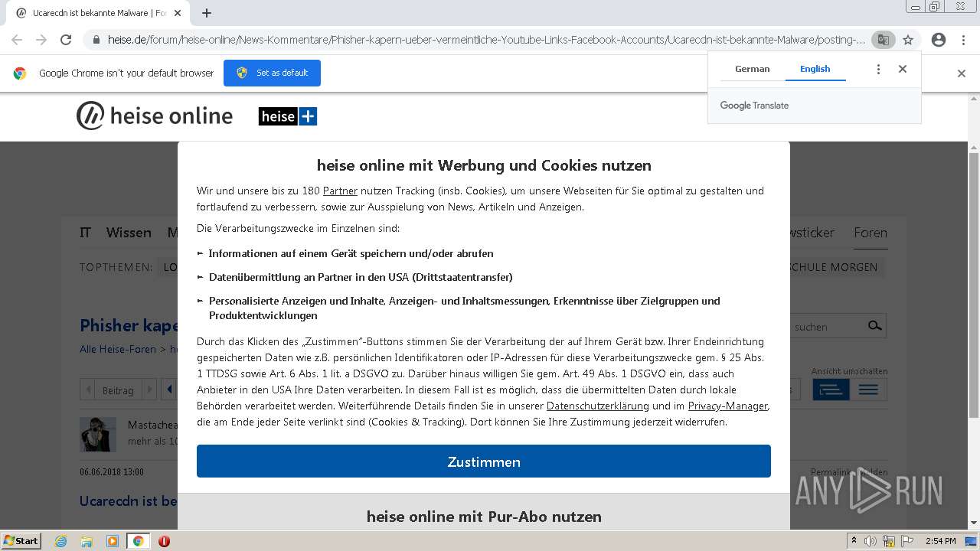Image resolution: width=980 pixels, height=551 pixels.
Task: Click the volume tray icon
Action: click(871, 541)
